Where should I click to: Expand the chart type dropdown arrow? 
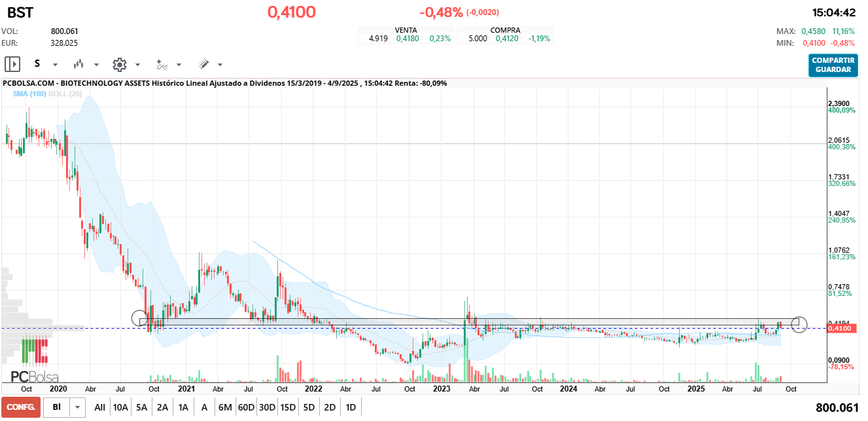(x=96, y=65)
